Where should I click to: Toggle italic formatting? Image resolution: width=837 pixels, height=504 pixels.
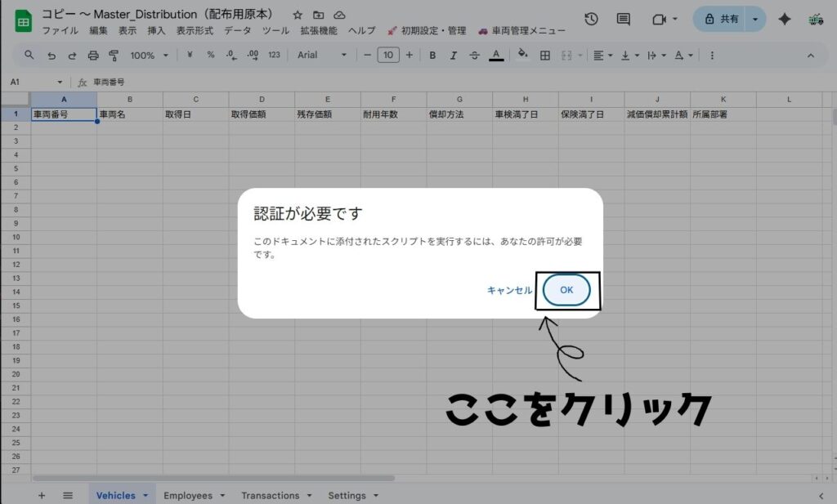point(454,56)
